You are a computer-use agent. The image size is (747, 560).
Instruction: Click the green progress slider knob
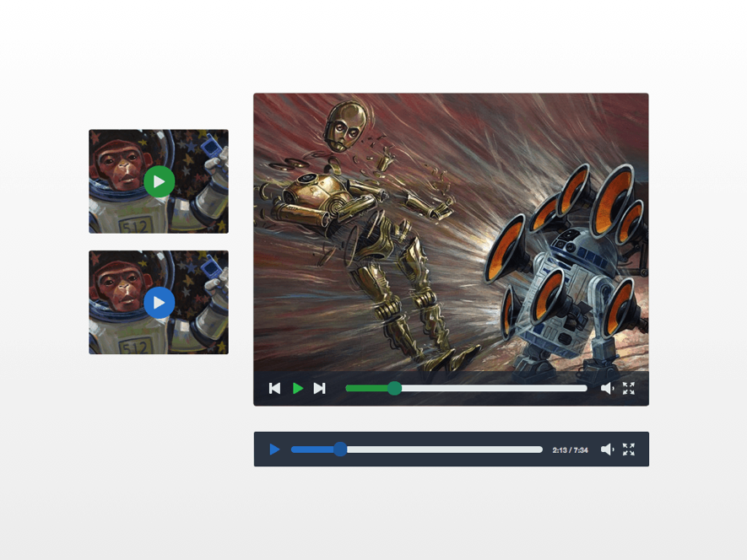[394, 389]
